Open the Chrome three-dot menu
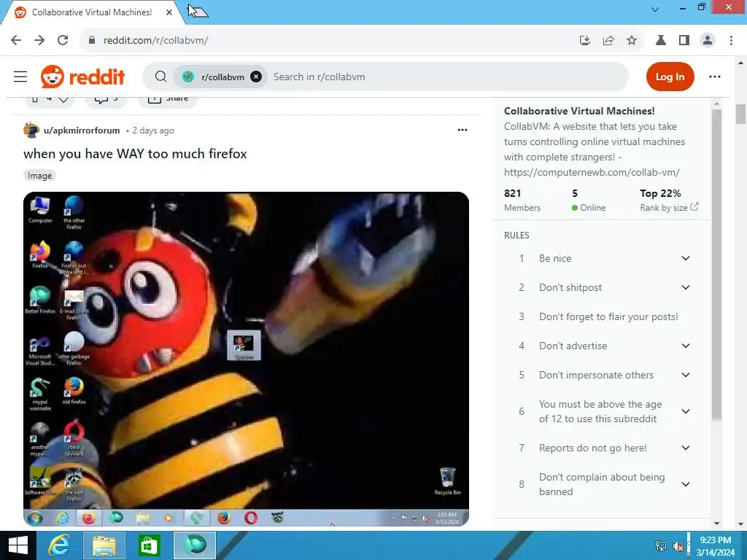 [731, 41]
